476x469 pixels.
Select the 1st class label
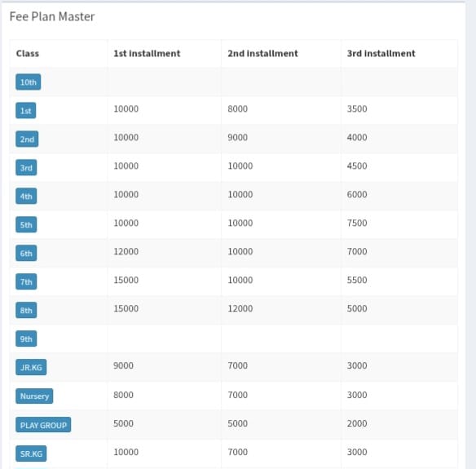[26, 111]
